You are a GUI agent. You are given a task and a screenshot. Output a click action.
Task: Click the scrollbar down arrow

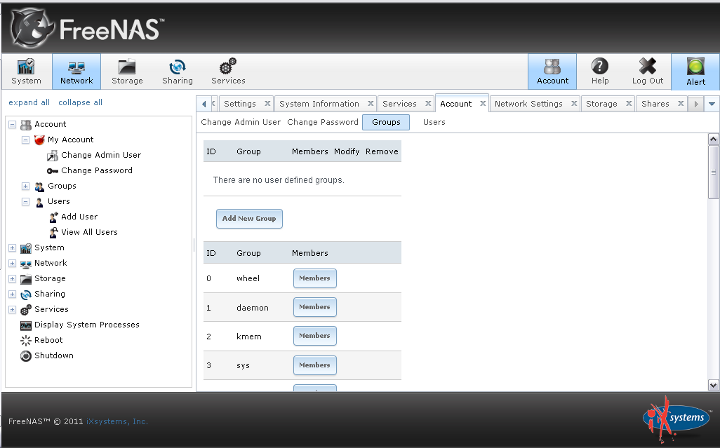click(713, 385)
